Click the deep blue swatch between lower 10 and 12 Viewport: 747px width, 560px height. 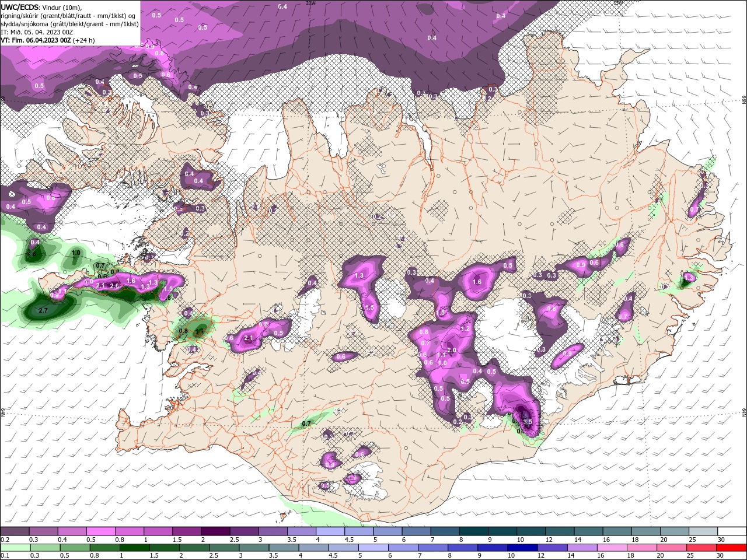[521, 548]
